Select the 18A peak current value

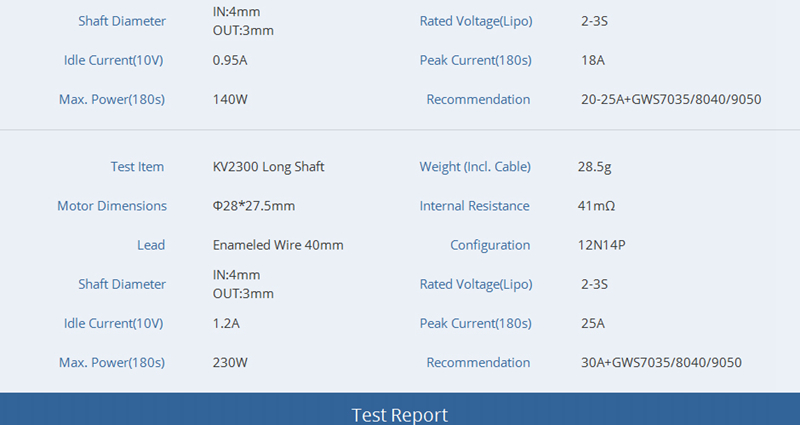tap(593, 60)
